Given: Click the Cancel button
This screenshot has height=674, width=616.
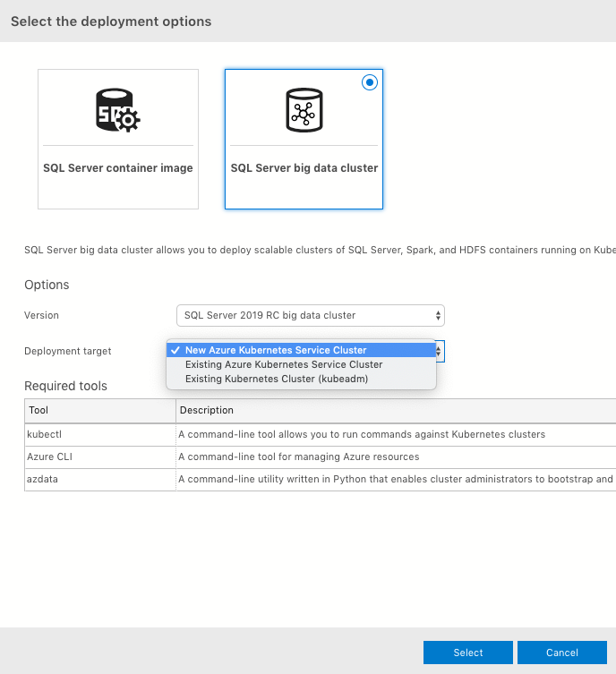Looking at the screenshot, I should point(562,653).
